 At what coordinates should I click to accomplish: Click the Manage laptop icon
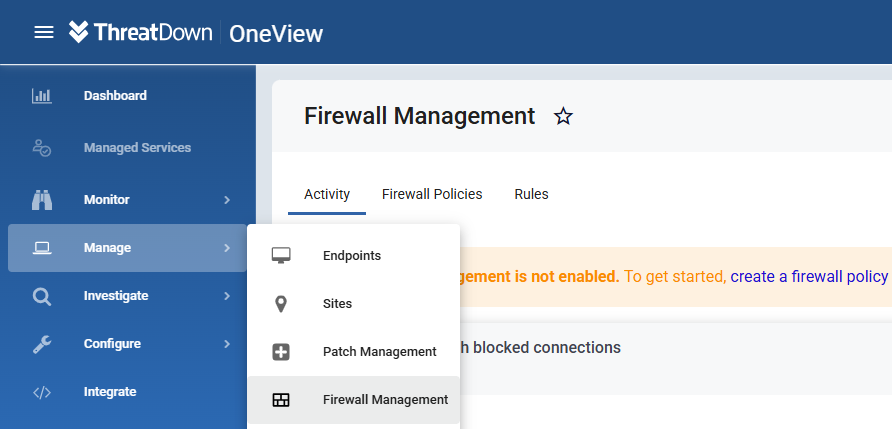42,248
